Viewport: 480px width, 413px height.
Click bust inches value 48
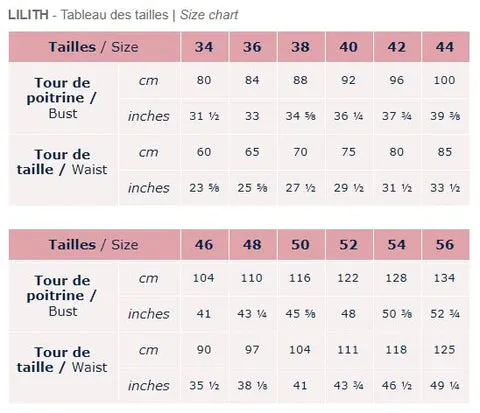(x=348, y=314)
